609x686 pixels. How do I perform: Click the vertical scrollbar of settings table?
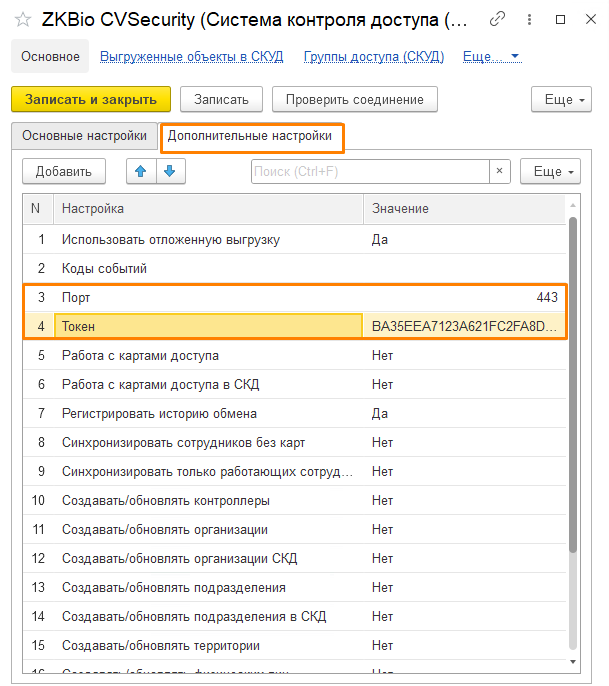coord(573,400)
